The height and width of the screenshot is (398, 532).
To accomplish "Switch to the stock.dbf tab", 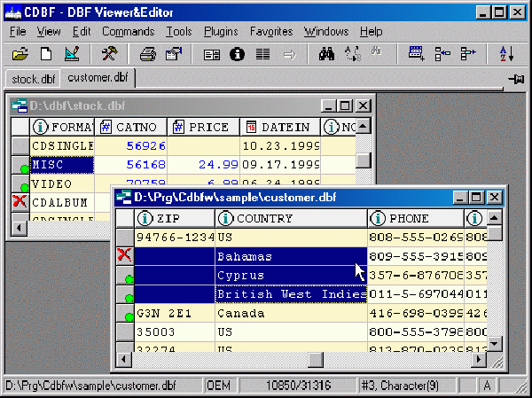I will [x=33, y=79].
